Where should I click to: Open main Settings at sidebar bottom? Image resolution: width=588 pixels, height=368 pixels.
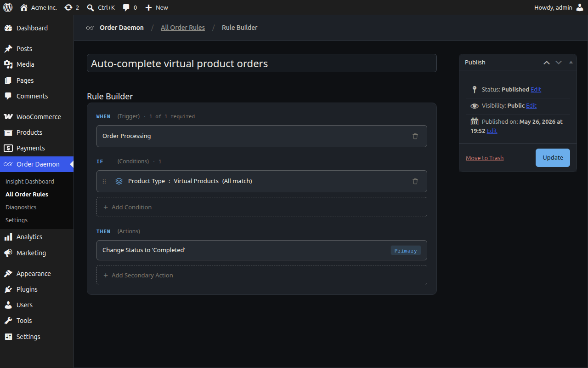pos(37,337)
